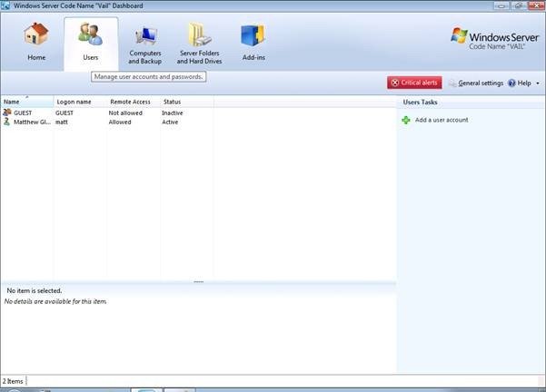
Task: Click the Allowed remote access cell
Action: 120,122
